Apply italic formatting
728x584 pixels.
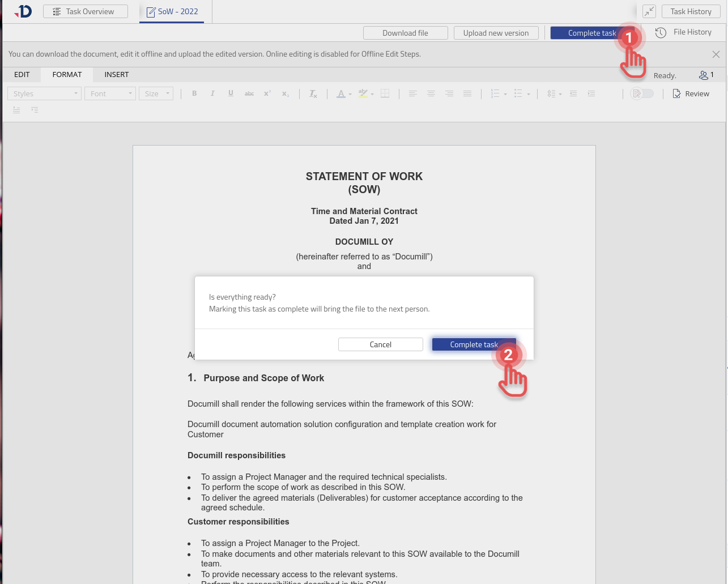pos(212,93)
